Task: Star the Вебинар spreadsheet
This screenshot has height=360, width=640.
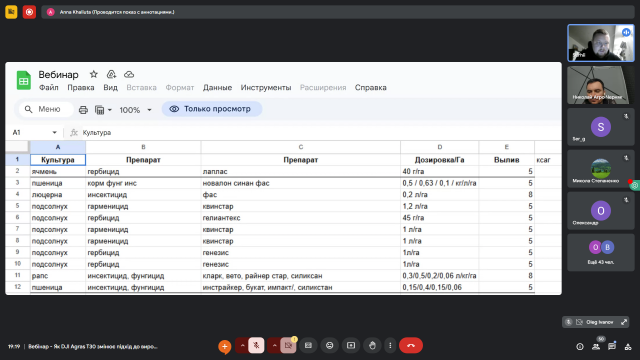Action: [94, 74]
